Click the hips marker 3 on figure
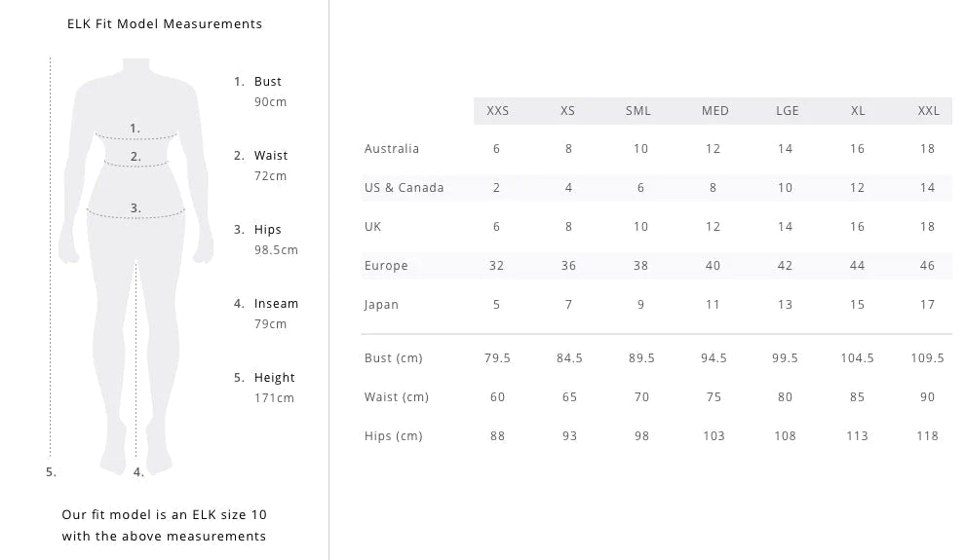The image size is (965, 560). [135, 208]
